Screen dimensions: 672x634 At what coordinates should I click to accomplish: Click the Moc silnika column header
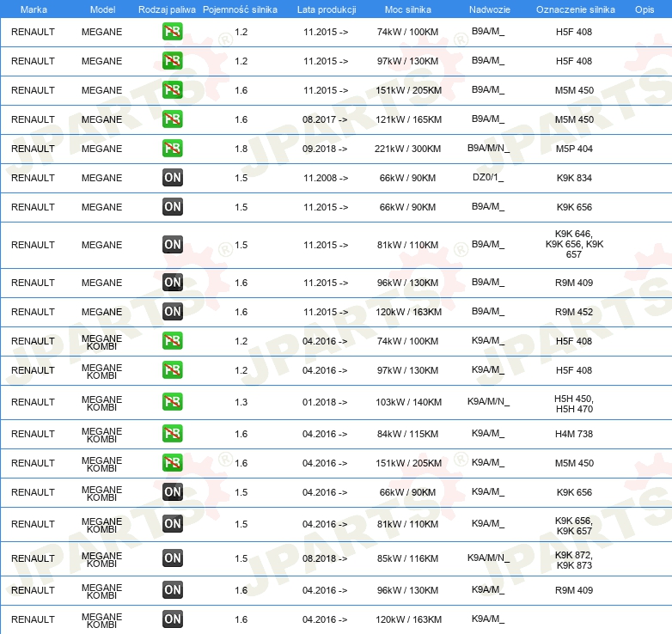[x=408, y=9]
